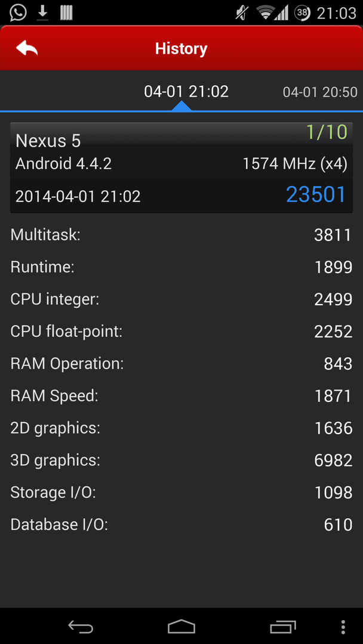The image size is (363, 644).
Task: Tap the download notification icon
Action: click(42, 13)
